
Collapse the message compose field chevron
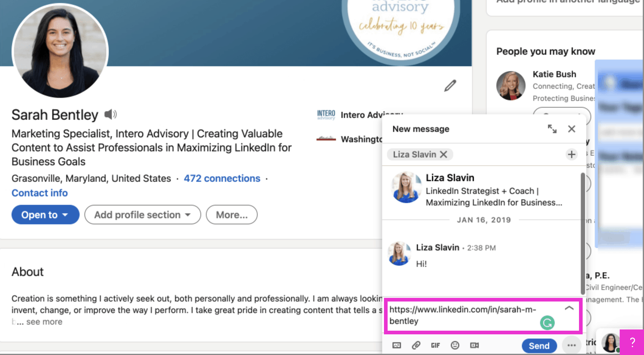click(569, 308)
